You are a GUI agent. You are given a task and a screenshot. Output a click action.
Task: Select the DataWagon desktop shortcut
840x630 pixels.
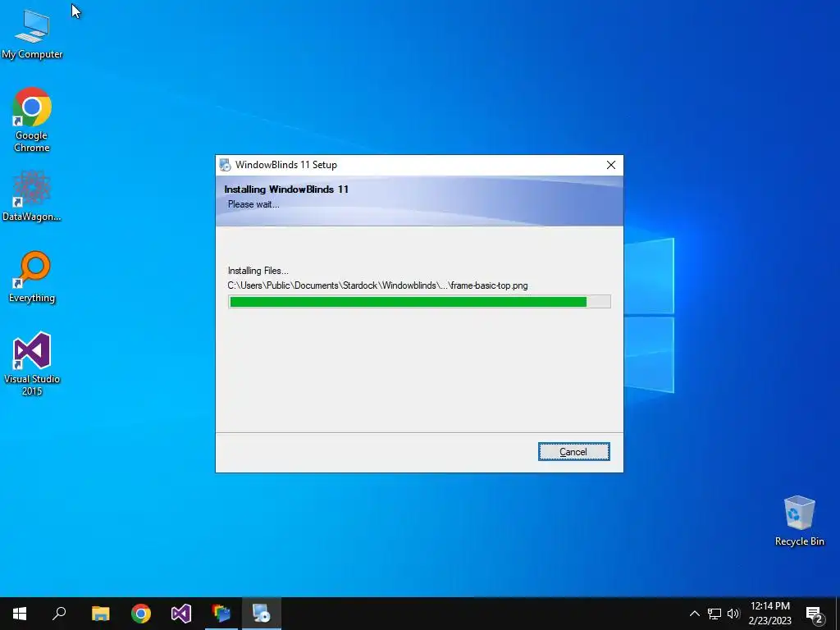click(x=32, y=196)
